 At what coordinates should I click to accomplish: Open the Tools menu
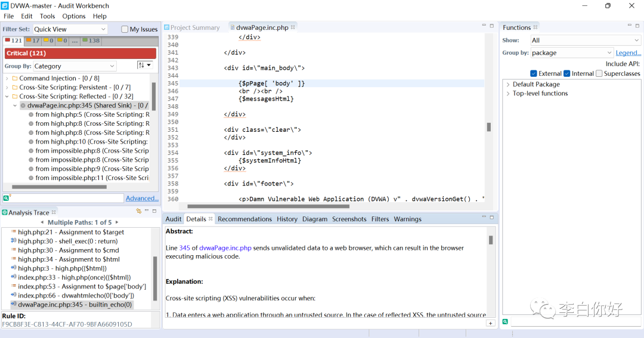47,16
